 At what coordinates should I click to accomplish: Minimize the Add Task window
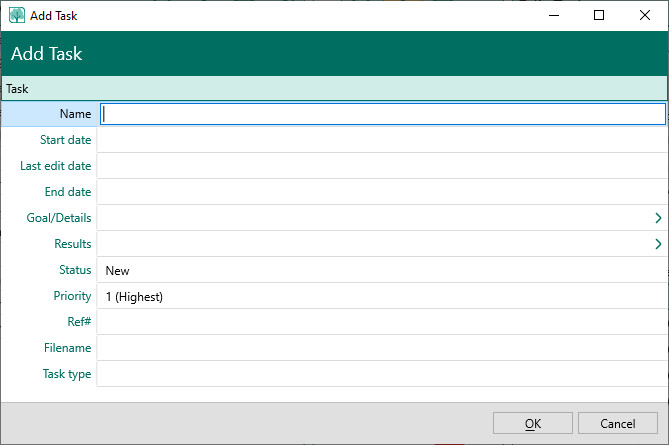553,15
